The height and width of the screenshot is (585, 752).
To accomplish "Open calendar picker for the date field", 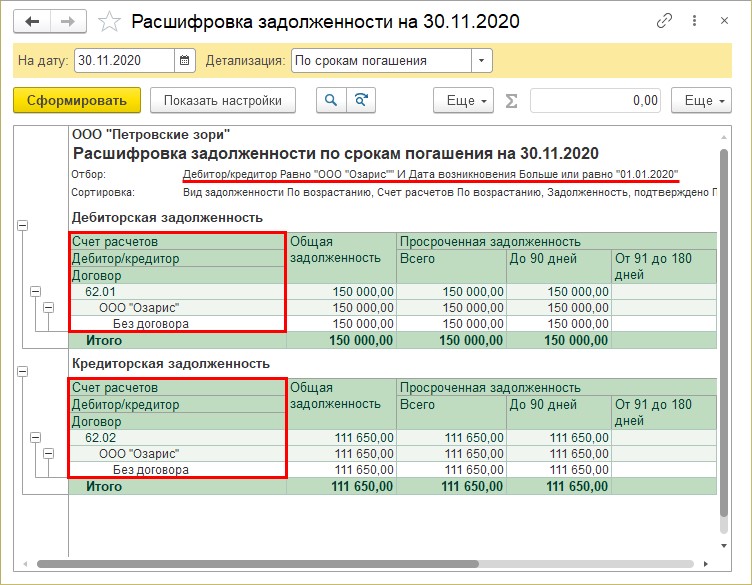I will click(x=185, y=60).
